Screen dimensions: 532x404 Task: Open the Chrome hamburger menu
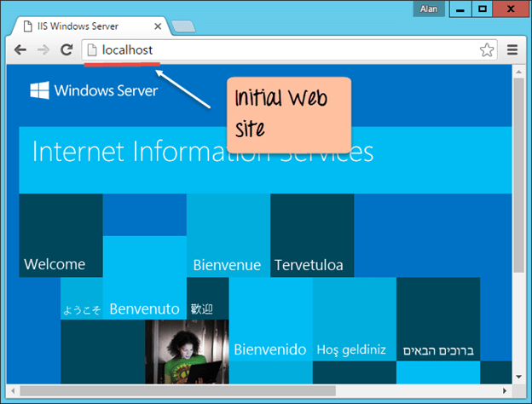tap(512, 50)
